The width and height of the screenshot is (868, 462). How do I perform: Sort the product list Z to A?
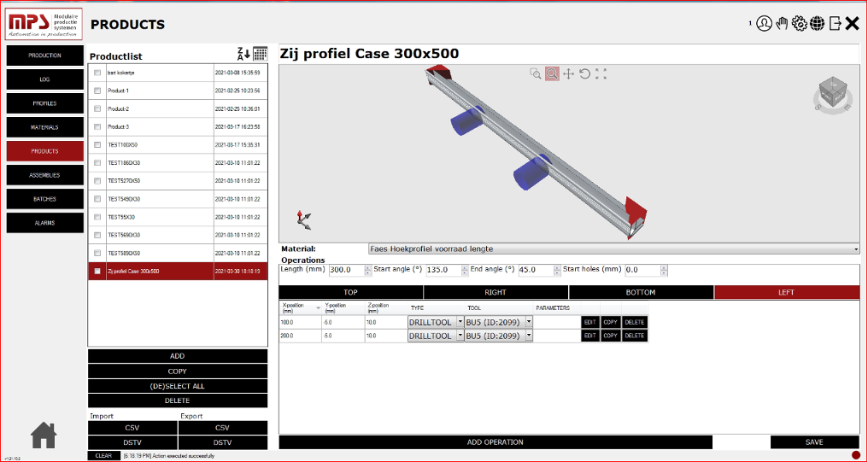click(x=243, y=54)
